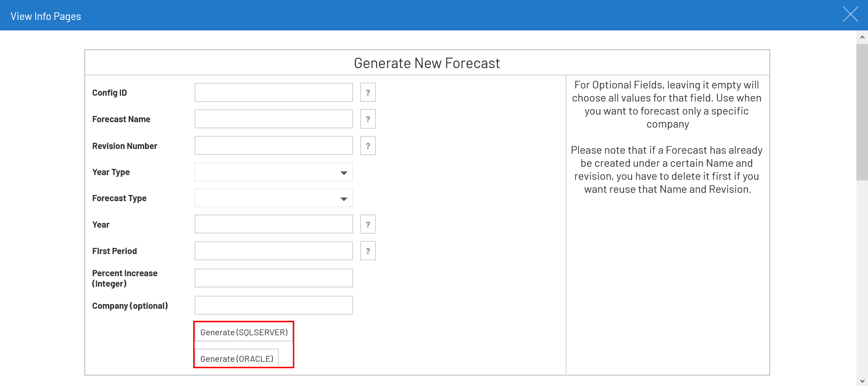Click the Config ID input field
Viewport: 868px width, 386px height.
pos(274,93)
